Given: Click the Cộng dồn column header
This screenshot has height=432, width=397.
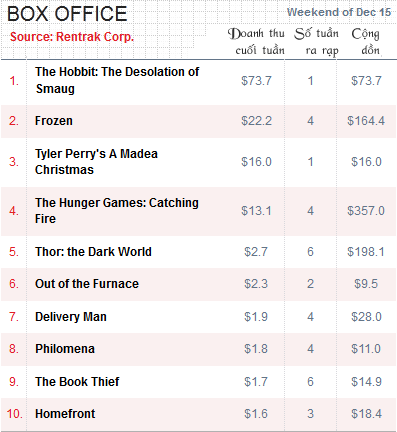Looking at the screenshot, I should coord(366,42).
